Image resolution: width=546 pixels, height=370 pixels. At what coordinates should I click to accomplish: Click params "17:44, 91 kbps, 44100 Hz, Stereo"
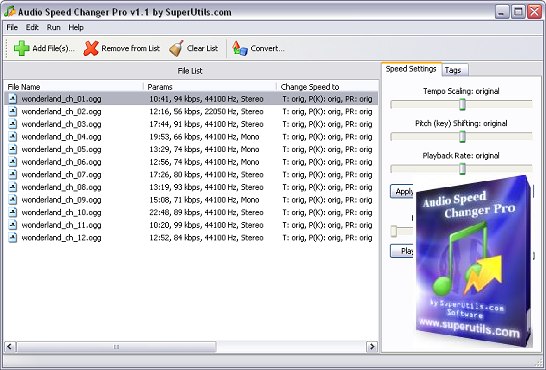(206, 124)
